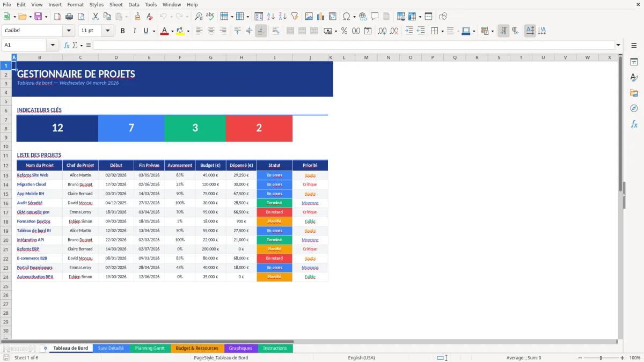Image resolution: width=644 pixels, height=362 pixels.
Task: Toggle Align Right
Action: tap(223, 31)
